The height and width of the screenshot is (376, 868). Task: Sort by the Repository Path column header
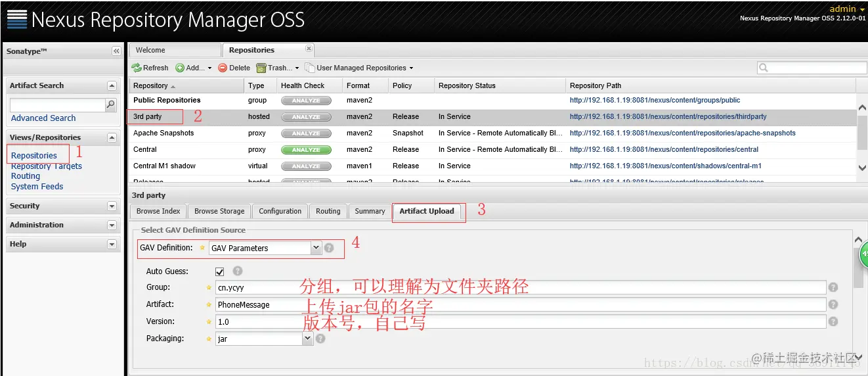pos(711,85)
